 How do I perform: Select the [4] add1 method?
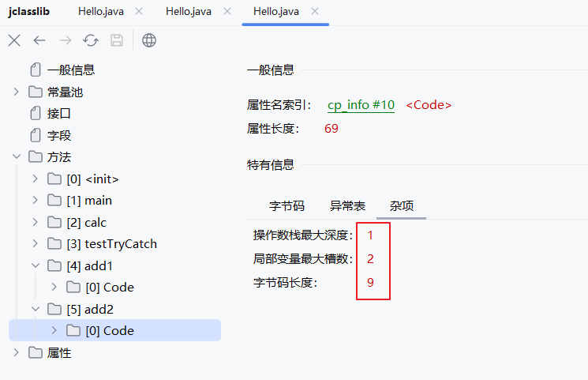point(90,266)
